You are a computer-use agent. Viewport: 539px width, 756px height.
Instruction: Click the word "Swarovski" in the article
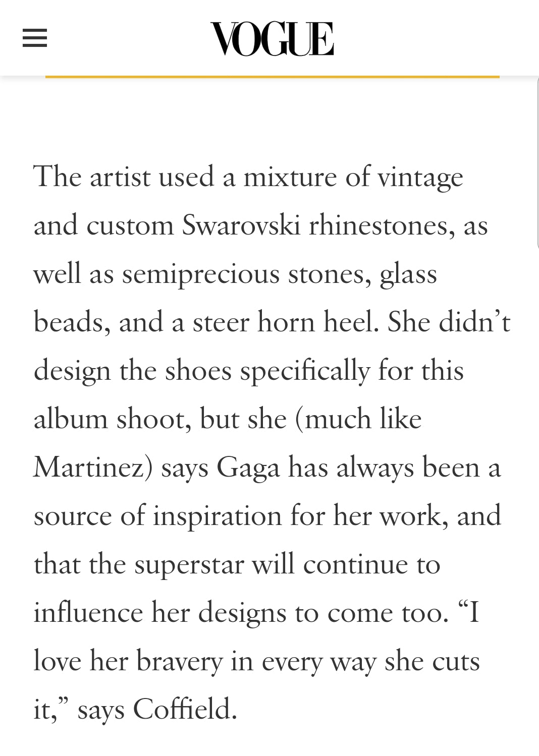pyautogui.click(x=241, y=225)
